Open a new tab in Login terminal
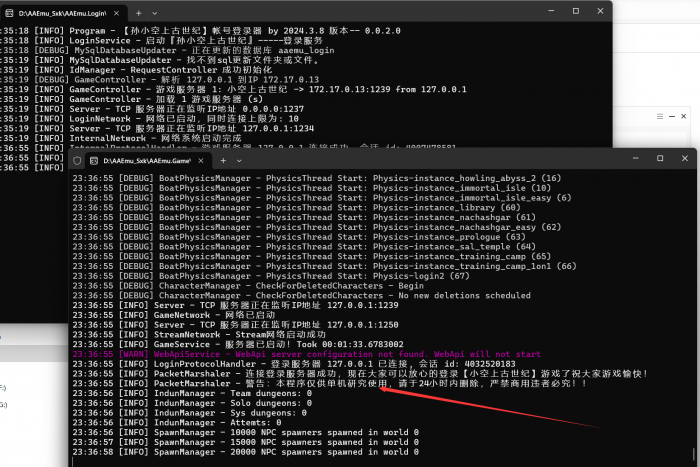This screenshot has height=467, width=700. coord(139,11)
